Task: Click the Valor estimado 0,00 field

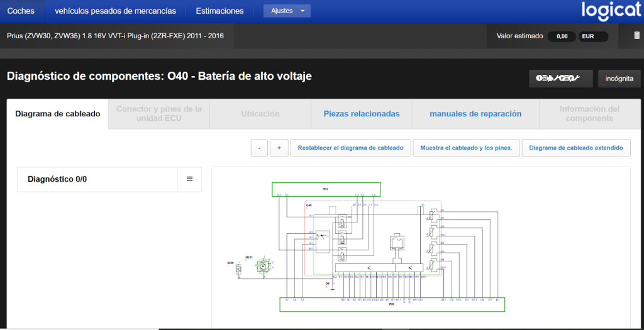Action: 562,36
